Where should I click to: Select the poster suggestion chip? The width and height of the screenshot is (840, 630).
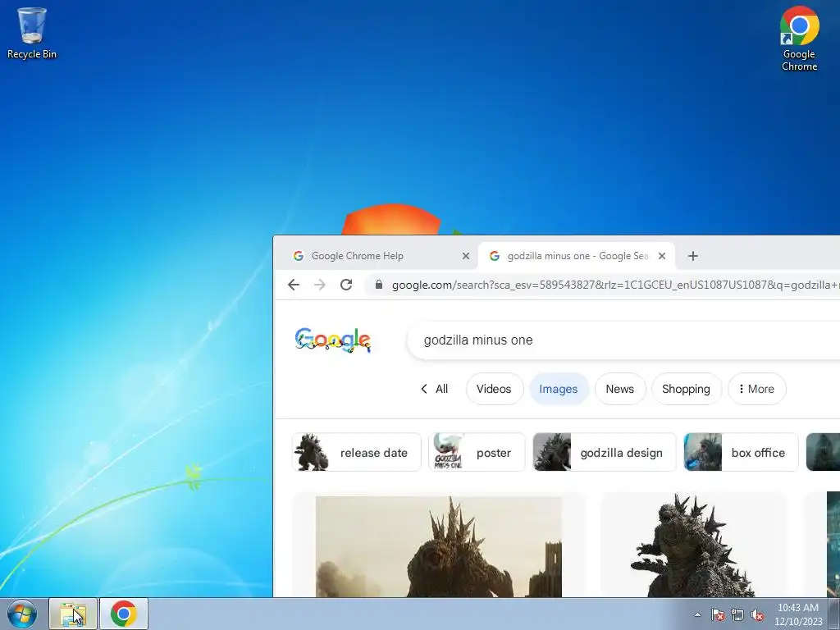coord(477,453)
